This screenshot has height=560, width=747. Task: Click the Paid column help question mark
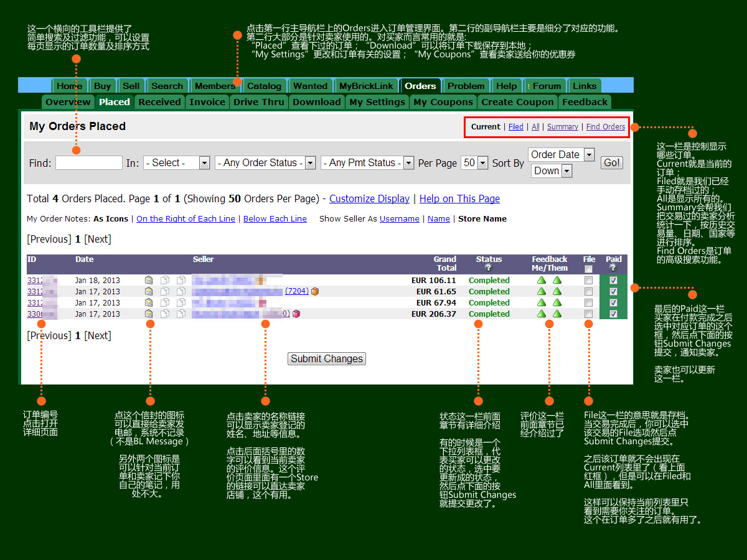pyautogui.click(x=613, y=268)
